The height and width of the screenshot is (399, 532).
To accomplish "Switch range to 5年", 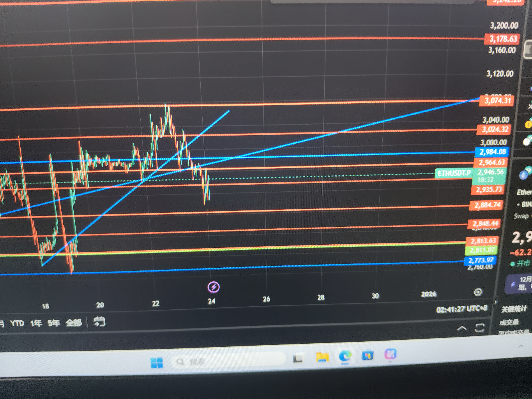I will click(x=54, y=323).
